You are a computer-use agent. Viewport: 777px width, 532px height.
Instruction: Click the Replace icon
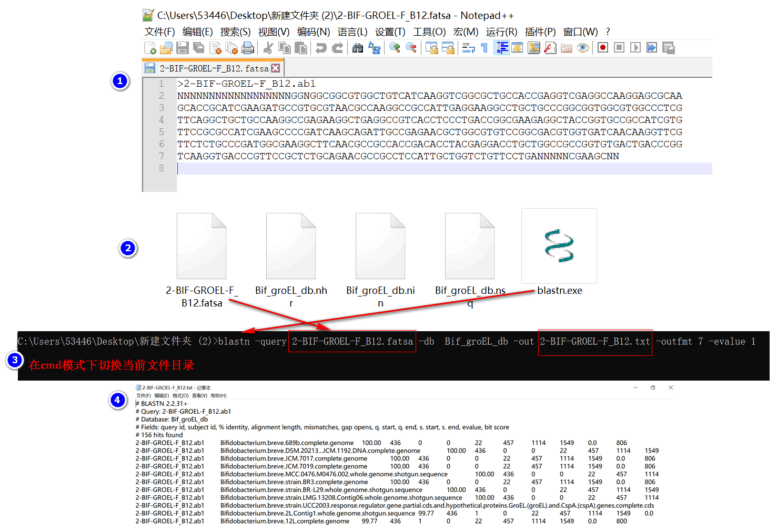pyautogui.click(x=374, y=48)
